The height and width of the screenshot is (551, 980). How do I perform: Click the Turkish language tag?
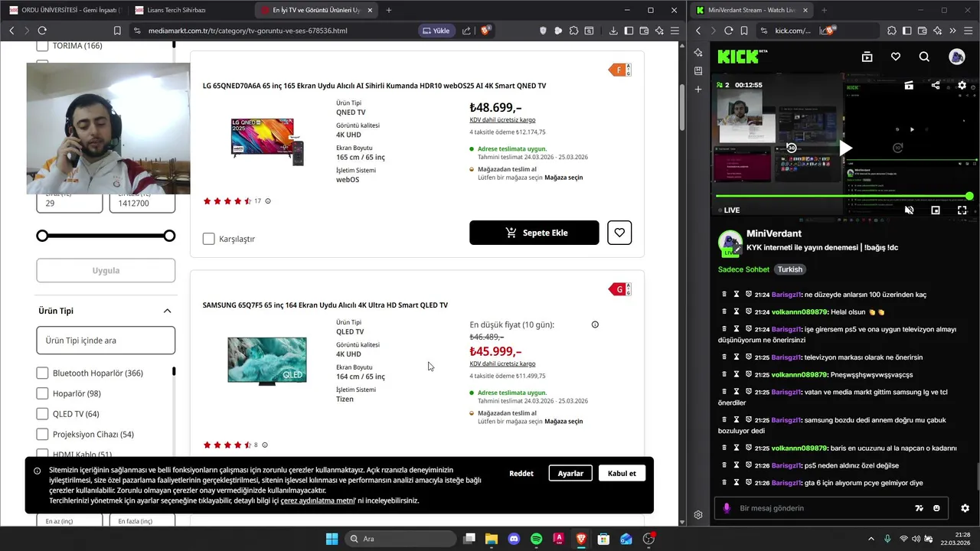pyautogui.click(x=790, y=269)
